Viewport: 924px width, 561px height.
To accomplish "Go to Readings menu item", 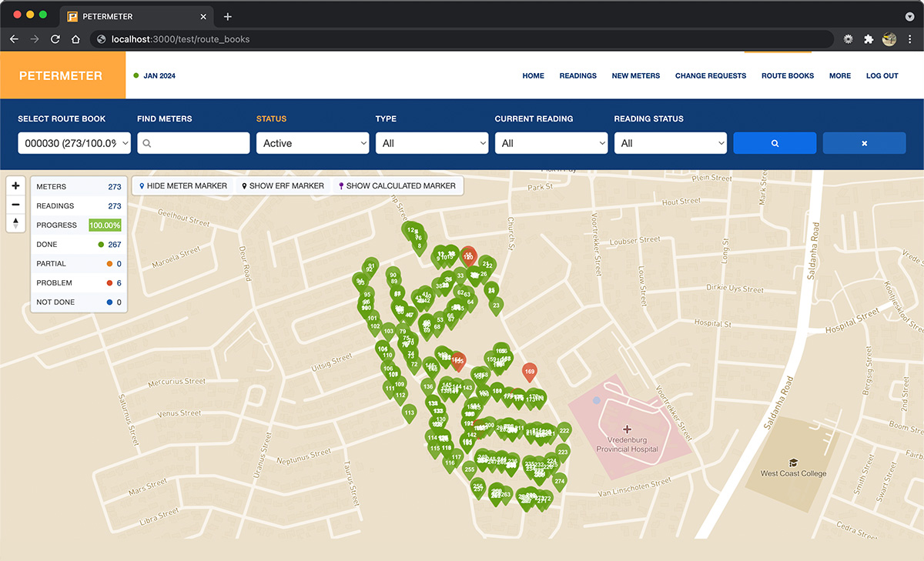I will (x=577, y=75).
